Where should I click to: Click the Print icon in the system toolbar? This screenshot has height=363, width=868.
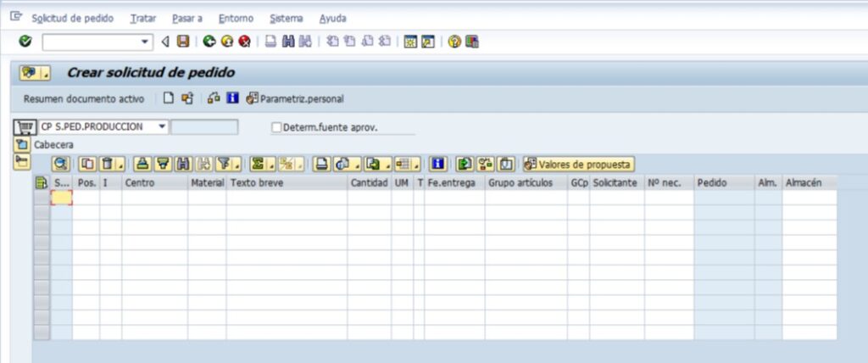coord(270,42)
